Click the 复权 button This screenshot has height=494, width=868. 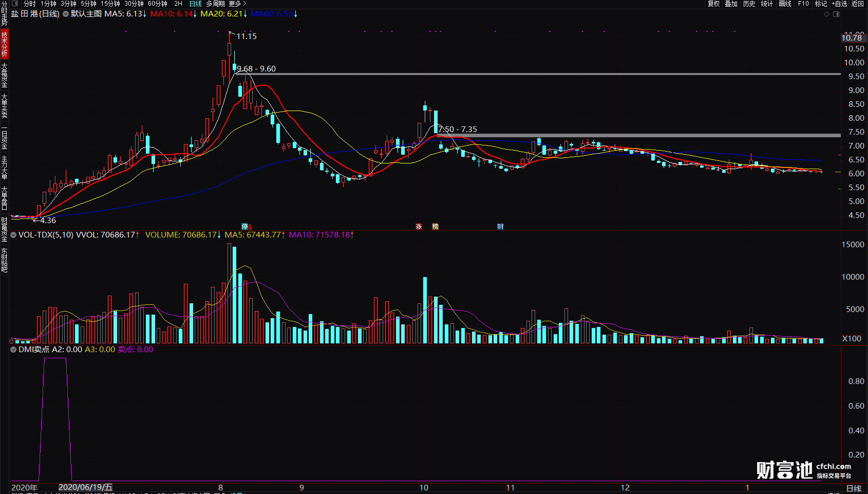[714, 4]
